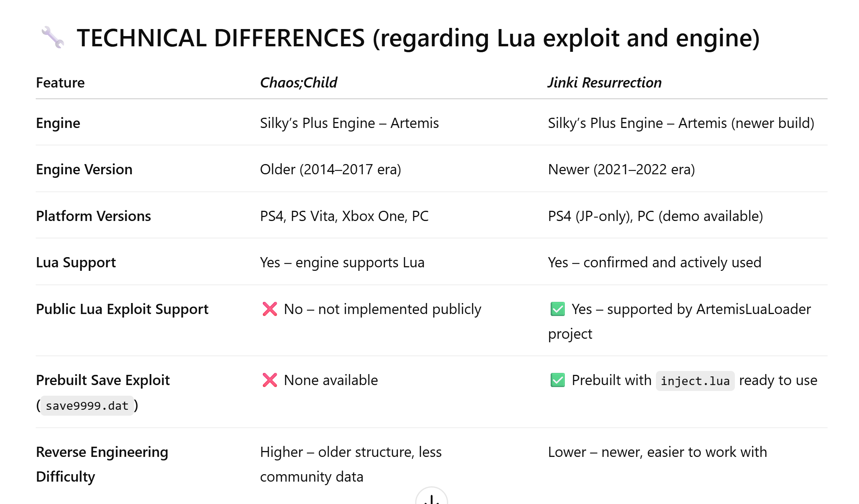Click the 'Engine Version' row label
Viewport: 859px width, 504px height.
[x=84, y=169]
